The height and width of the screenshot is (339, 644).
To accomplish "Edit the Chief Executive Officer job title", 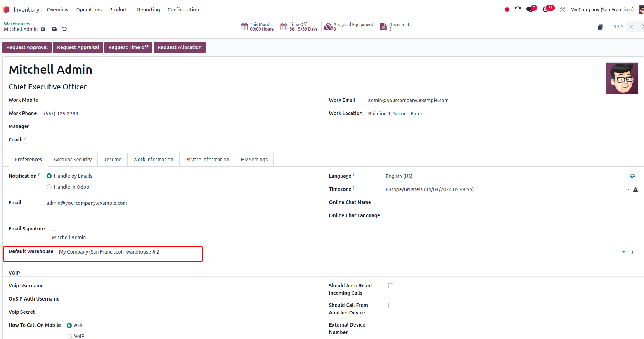I will pos(48,87).
